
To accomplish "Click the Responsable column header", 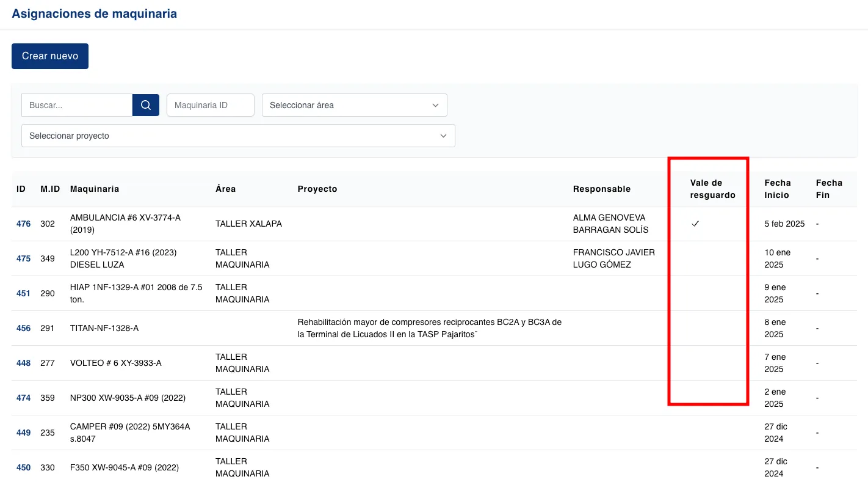I will click(601, 189).
